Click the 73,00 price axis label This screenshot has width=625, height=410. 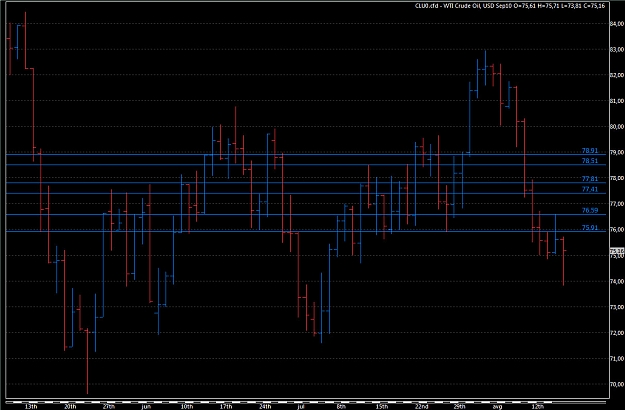(617, 307)
